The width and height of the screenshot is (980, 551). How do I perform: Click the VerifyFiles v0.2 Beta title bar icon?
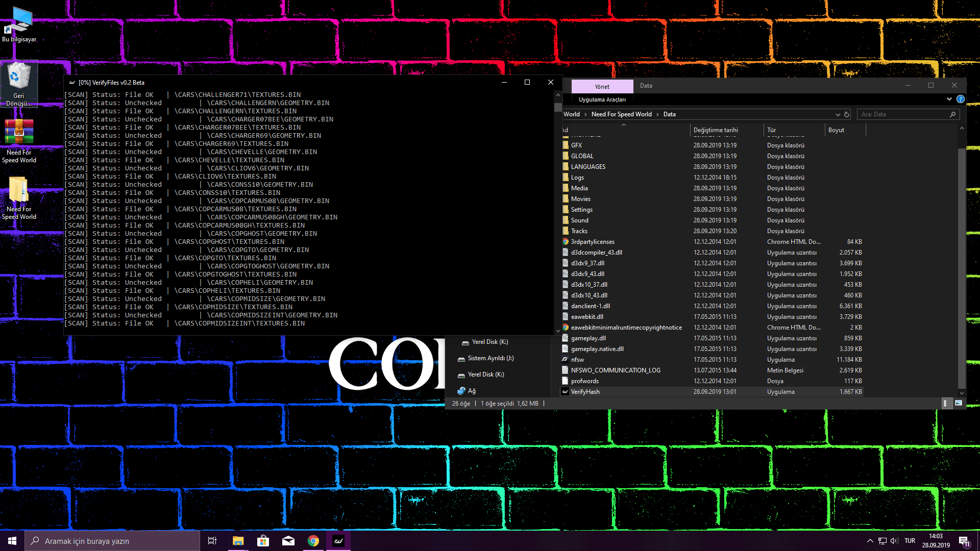(72, 82)
